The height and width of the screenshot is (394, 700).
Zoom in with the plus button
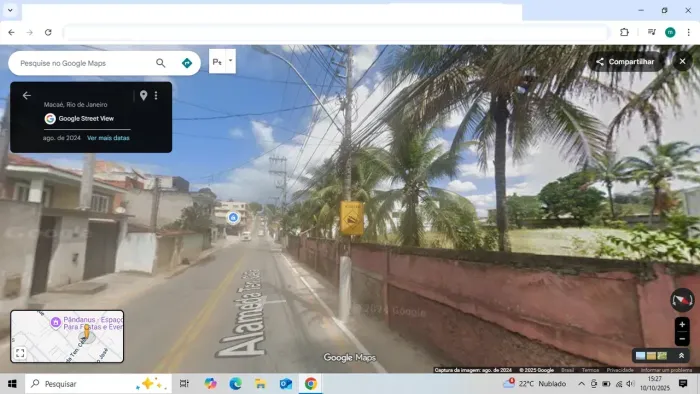click(682, 324)
